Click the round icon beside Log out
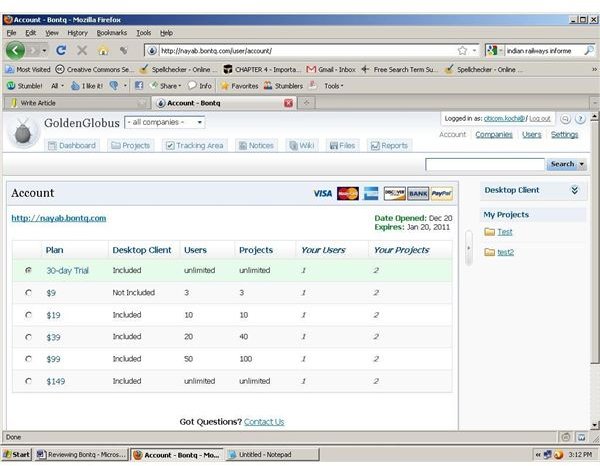The width and height of the screenshot is (600, 466). tap(565, 119)
